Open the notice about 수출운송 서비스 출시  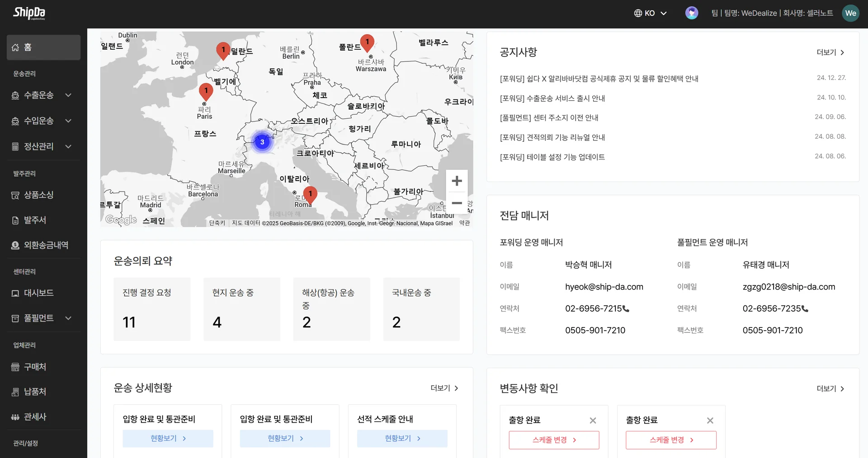[x=552, y=98]
